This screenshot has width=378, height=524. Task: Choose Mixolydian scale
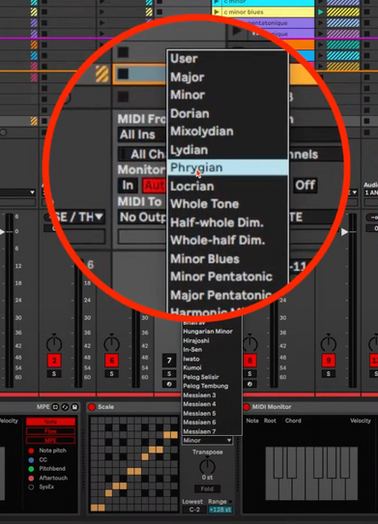click(228, 131)
